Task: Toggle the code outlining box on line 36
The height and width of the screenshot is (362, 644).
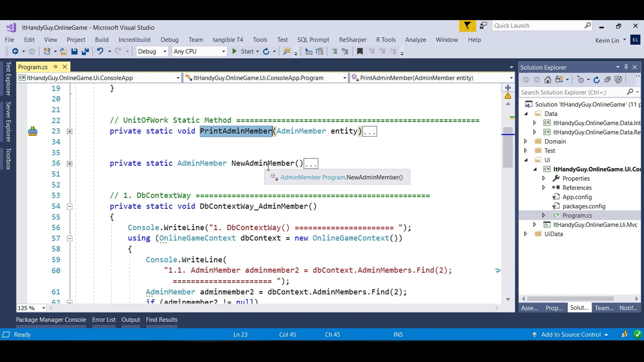Action: [x=70, y=164]
